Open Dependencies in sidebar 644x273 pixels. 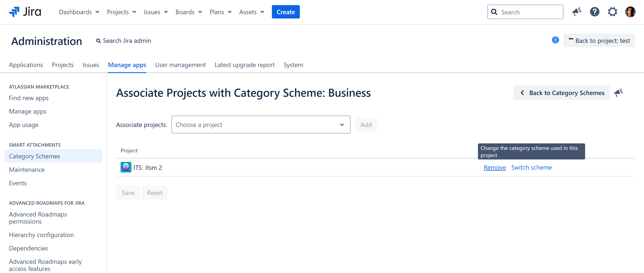pyautogui.click(x=28, y=248)
